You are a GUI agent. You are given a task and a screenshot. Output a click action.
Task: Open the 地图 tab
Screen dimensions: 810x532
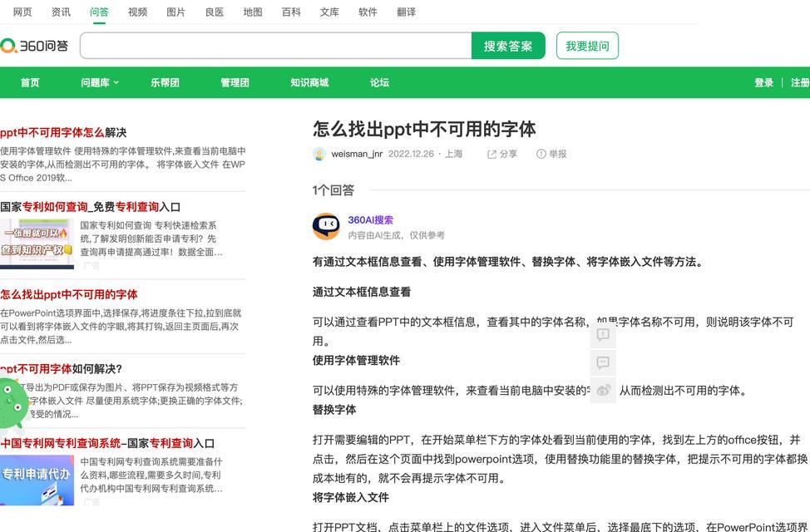coord(253,12)
